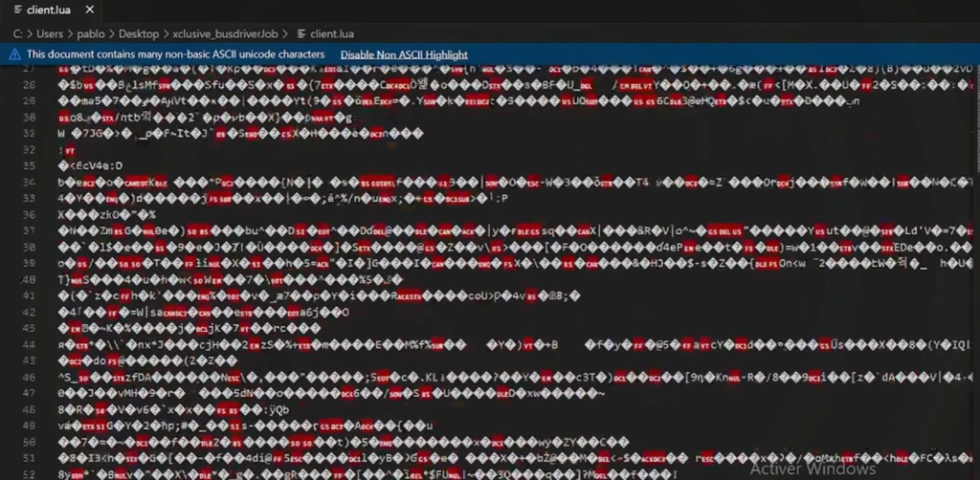This screenshot has width=980, height=480.
Task: Click line number 50 in the gutter
Action: pyautogui.click(x=30, y=442)
